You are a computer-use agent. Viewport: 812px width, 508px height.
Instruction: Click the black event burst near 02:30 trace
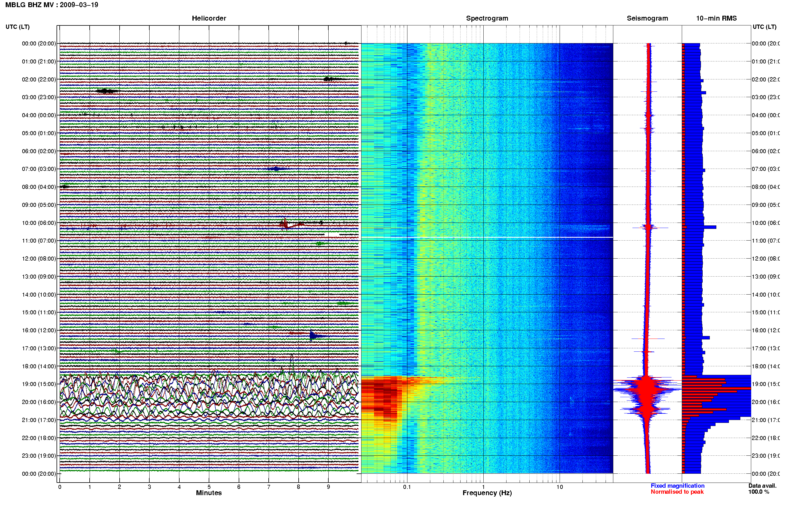tap(107, 91)
